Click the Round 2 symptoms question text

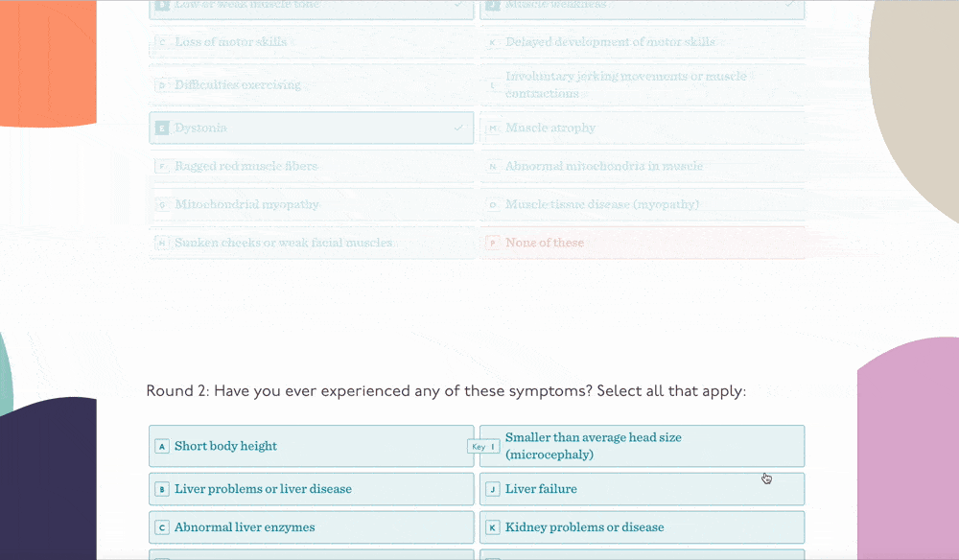[x=446, y=391]
